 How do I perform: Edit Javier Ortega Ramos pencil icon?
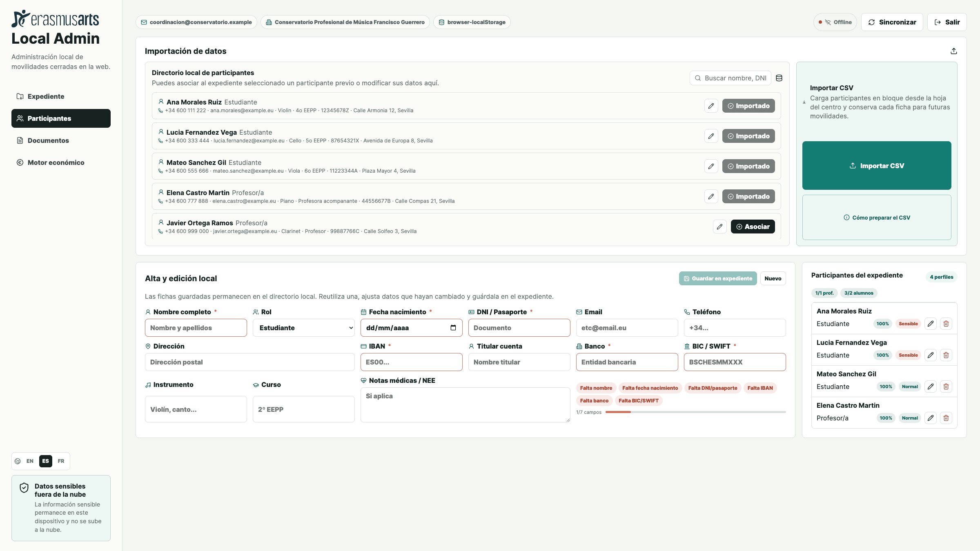click(719, 227)
